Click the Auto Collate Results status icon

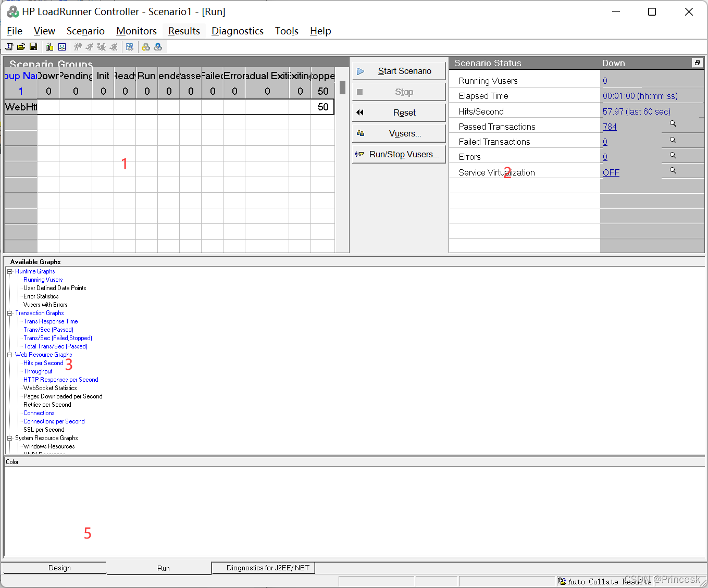[x=562, y=581]
